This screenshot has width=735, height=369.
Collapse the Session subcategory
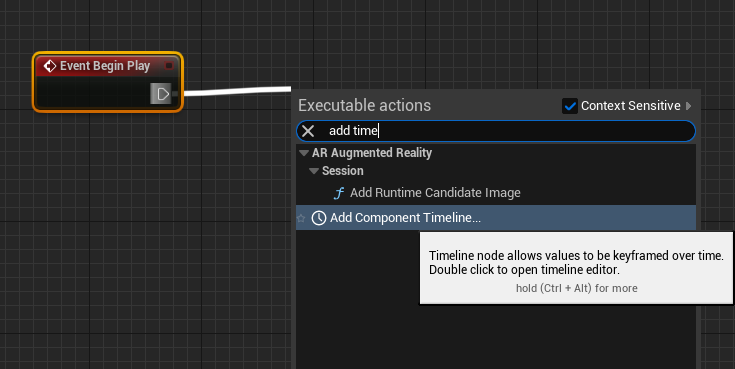click(x=314, y=171)
